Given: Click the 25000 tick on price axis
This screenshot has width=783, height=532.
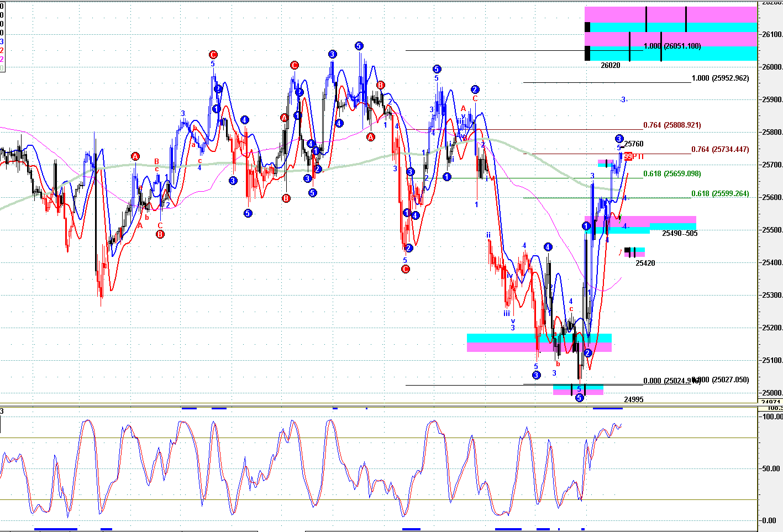Looking at the screenshot, I should 771,393.
